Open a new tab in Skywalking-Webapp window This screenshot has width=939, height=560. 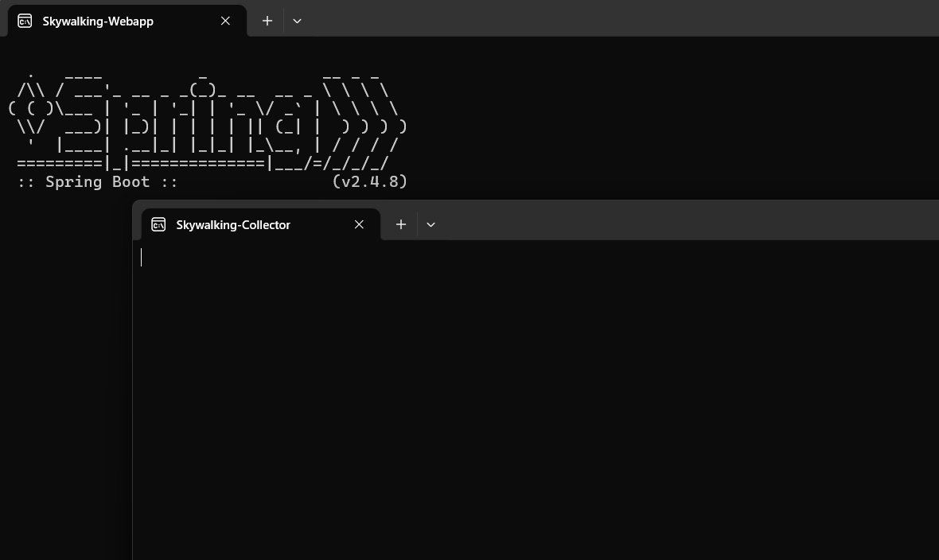point(267,21)
